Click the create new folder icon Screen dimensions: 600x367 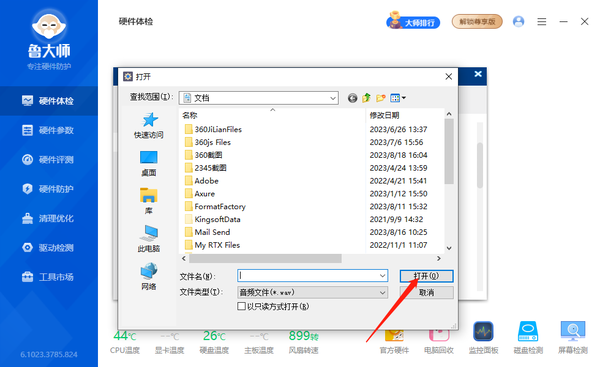click(x=380, y=98)
